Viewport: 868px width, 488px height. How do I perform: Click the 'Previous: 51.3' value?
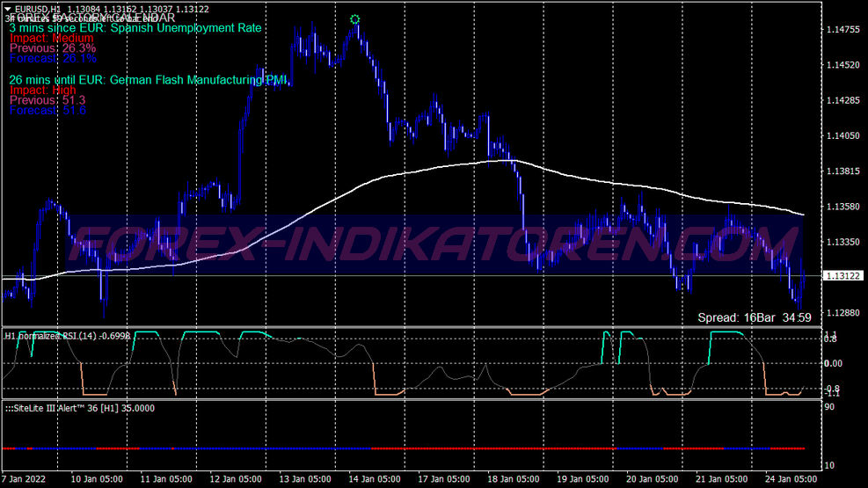click(47, 100)
